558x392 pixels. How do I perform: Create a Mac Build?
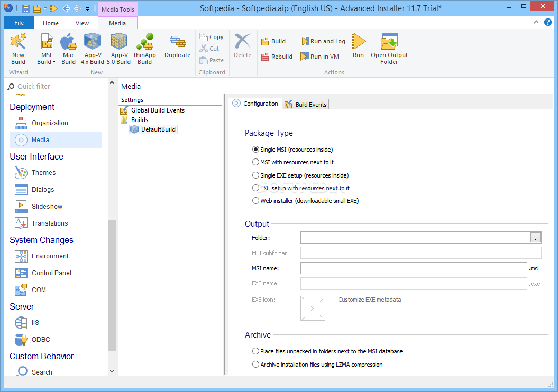point(68,49)
